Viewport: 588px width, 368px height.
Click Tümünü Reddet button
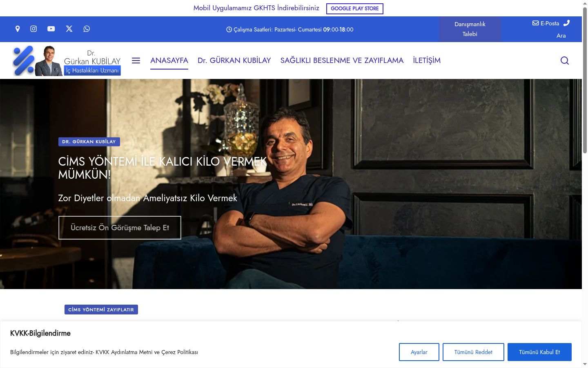(473, 352)
